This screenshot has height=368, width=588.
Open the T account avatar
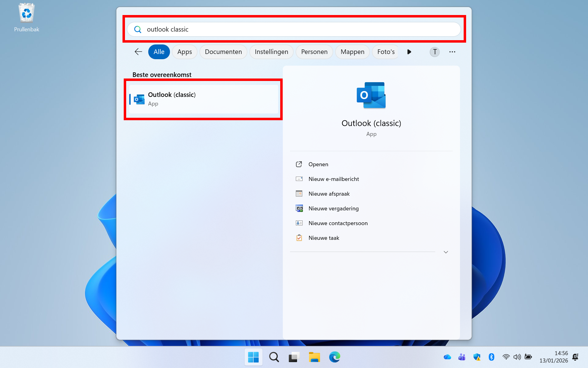(x=435, y=52)
